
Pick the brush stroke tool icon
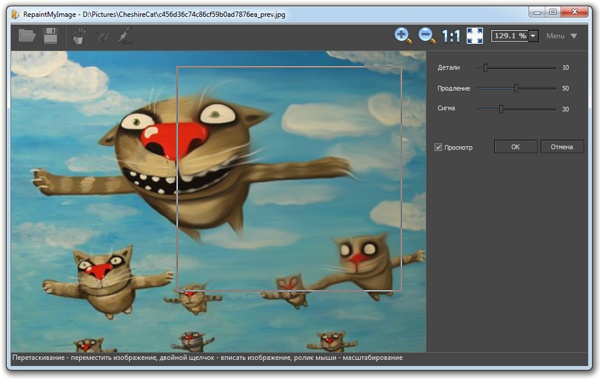click(126, 36)
